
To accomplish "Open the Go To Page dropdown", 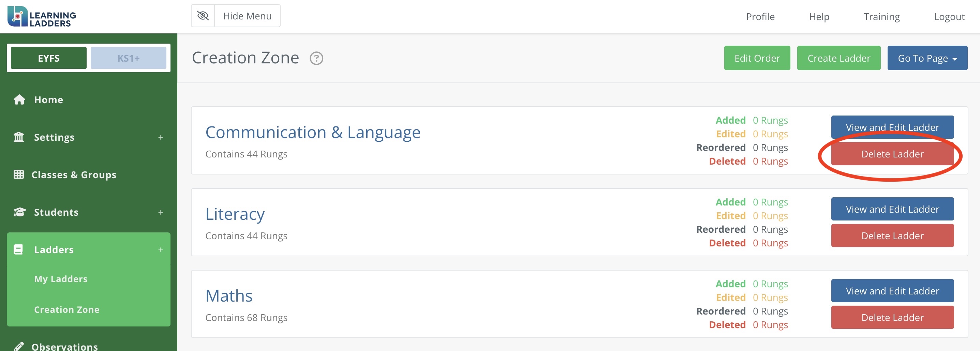I will (x=927, y=58).
